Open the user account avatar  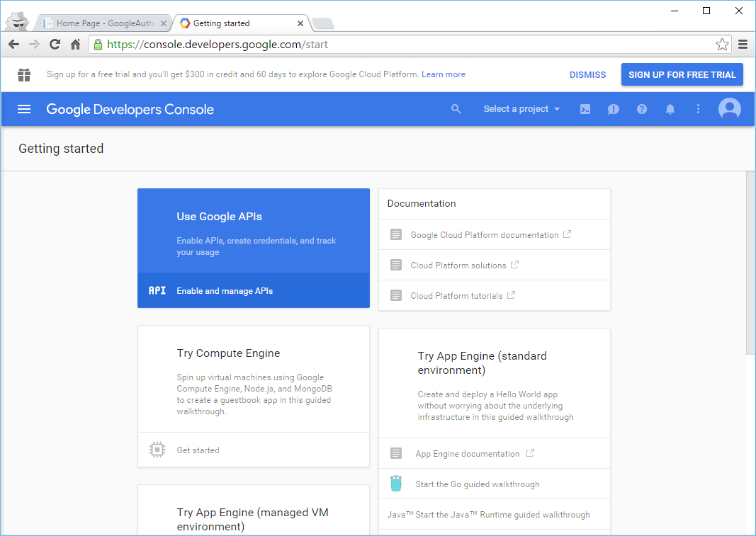click(x=730, y=109)
